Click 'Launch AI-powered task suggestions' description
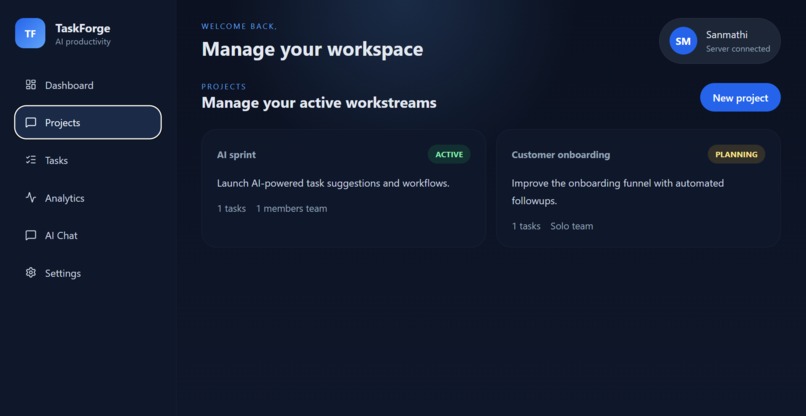 coord(333,183)
